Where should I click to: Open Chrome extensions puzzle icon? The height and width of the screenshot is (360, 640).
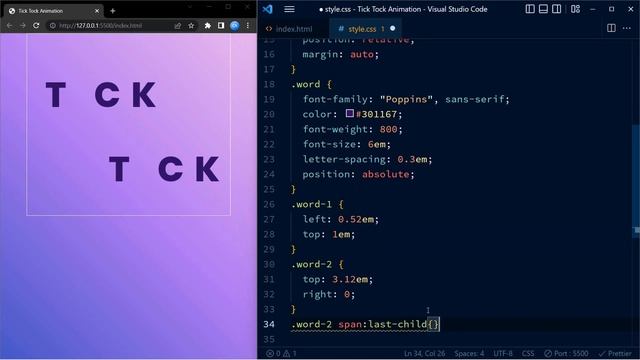coord(207,25)
